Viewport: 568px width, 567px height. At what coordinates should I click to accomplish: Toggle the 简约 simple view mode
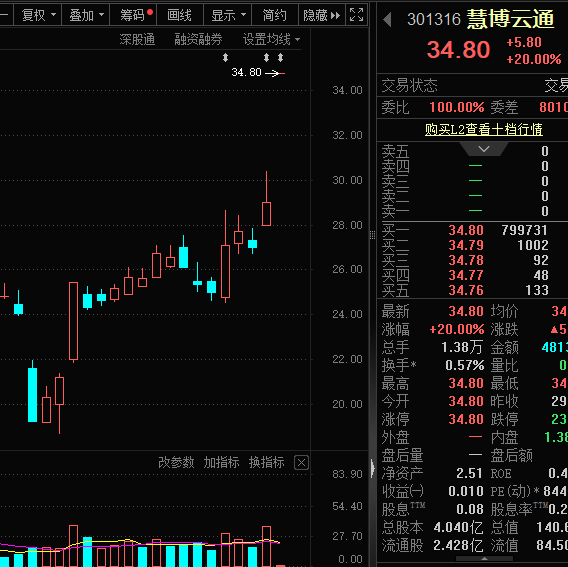pos(274,15)
